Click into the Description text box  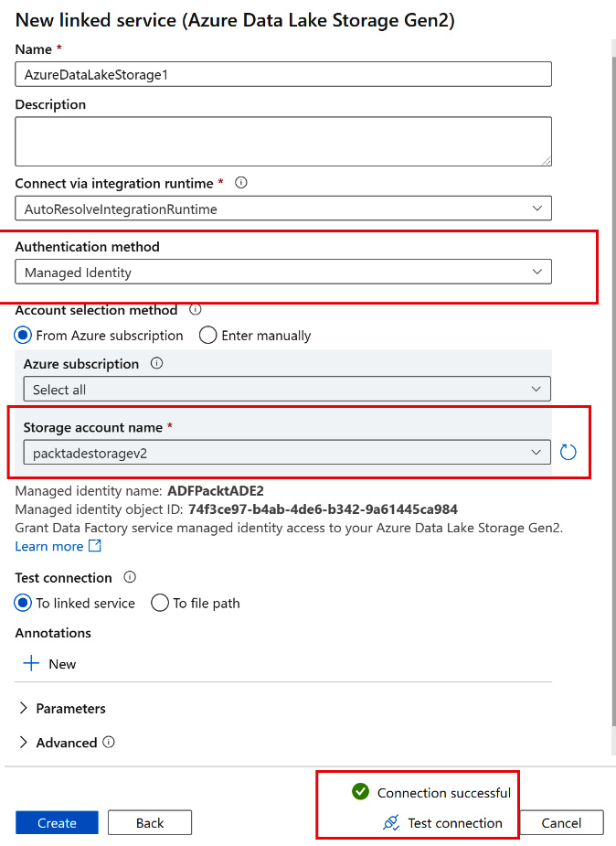click(x=283, y=141)
